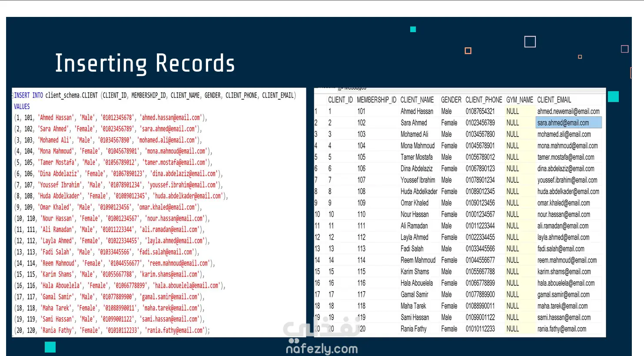Click the MEMBERSHIP_ID column header in results grid
The height and width of the screenshot is (356, 644).
coord(376,100)
